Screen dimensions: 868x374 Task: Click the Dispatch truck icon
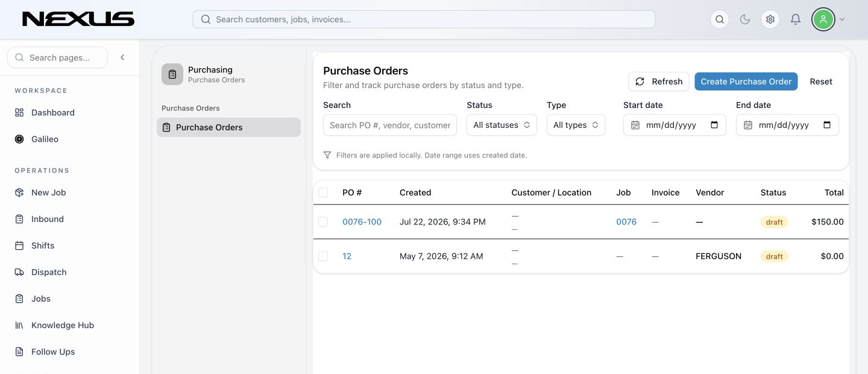19,272
